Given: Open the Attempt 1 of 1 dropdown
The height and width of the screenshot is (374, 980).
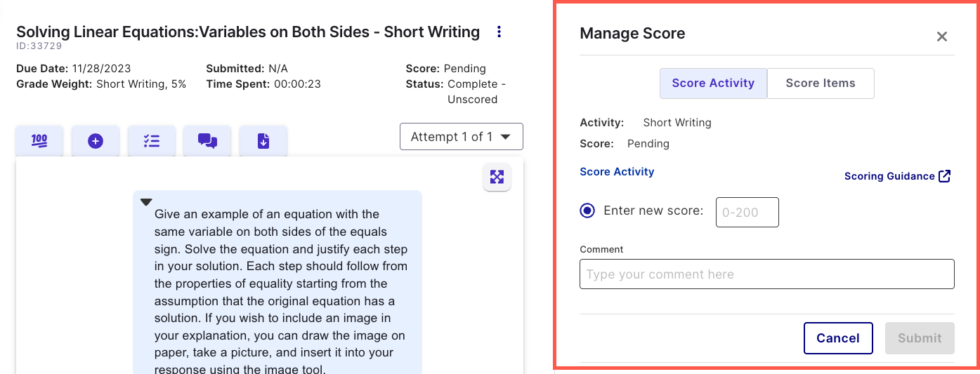Looking at the screenshot, I should 462,137.
